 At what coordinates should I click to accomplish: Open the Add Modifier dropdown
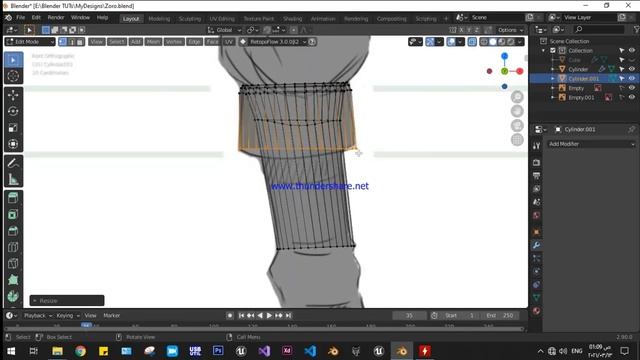point(591,144)
